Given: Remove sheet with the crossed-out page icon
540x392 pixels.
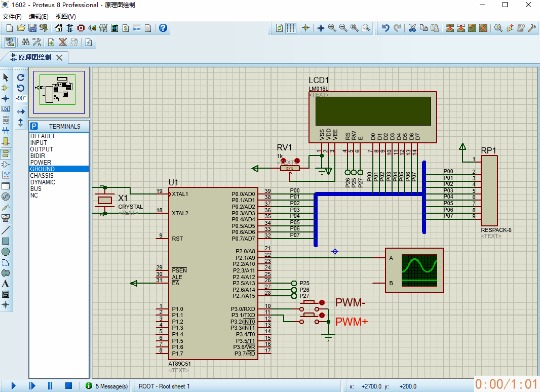Looking at the screenshot, I should (62, 42).
